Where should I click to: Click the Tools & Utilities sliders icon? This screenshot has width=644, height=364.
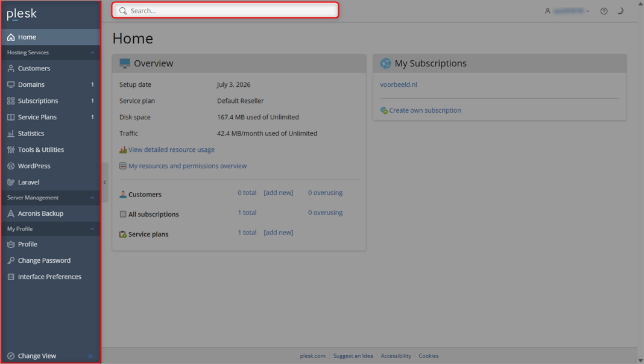click(x=11, y=150)
